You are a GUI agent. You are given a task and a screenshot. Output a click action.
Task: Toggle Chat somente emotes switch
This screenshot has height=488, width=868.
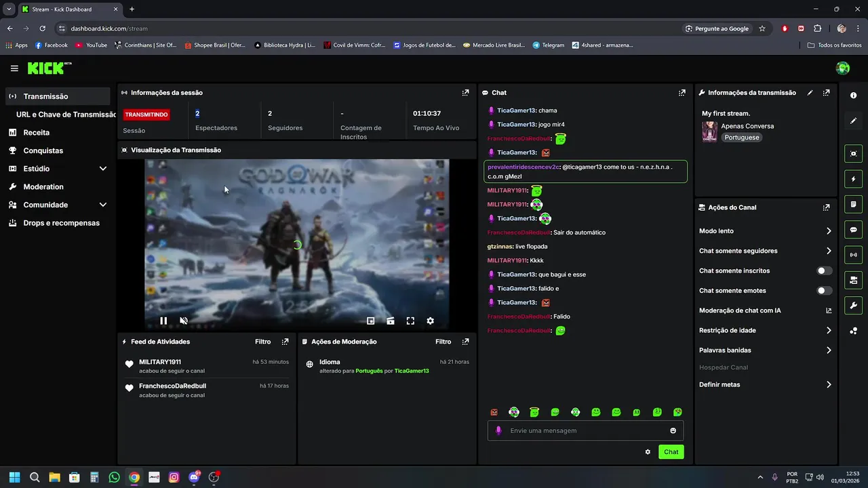click(x=824, y=291)
